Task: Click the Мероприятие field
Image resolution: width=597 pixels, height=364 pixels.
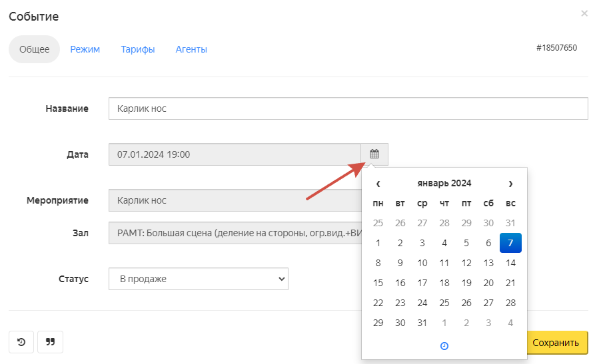Action: click(235, 200)
